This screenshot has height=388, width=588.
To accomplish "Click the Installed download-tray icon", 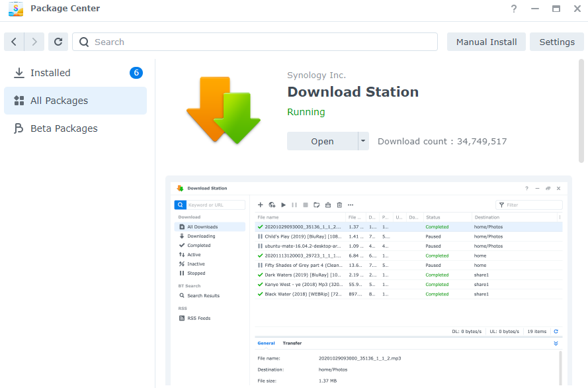I will pyautogui.click(x=19, y=73).
